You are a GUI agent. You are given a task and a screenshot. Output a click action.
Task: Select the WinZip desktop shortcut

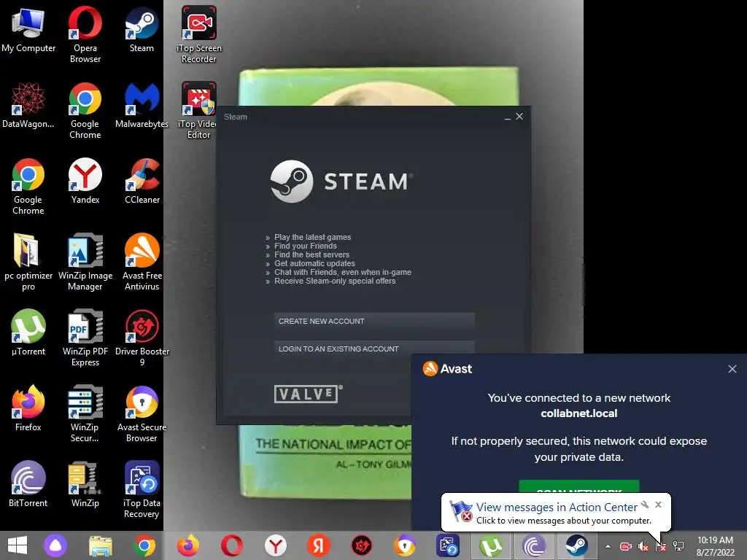(x=85, y=484)
